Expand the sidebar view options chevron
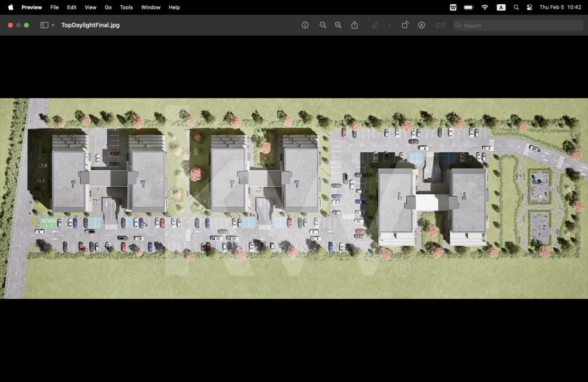The height and width of the screenshot is (382, 588). [53, 25]
